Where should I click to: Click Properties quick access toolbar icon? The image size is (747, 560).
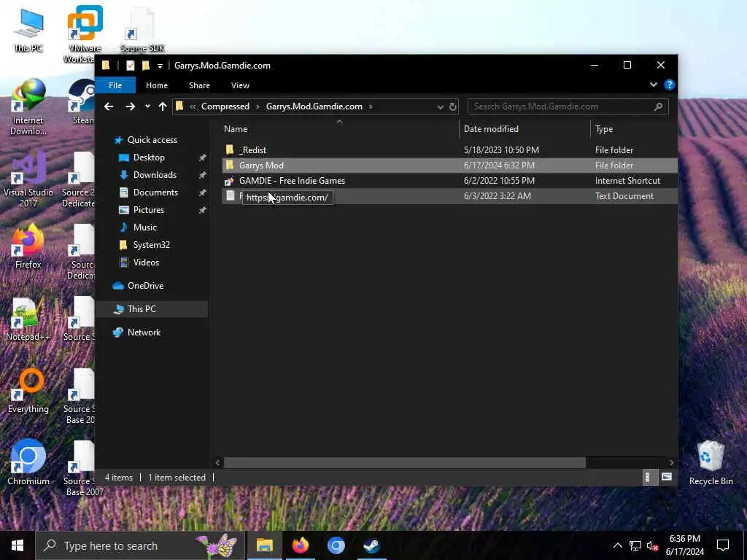coord(130,66)
